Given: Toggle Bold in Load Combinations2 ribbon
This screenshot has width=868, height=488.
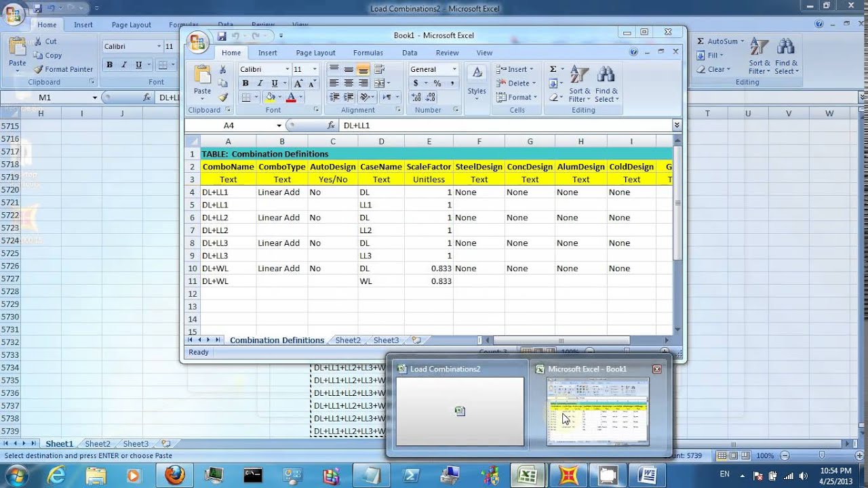Looking at the screenshot, I should [109, 65].
